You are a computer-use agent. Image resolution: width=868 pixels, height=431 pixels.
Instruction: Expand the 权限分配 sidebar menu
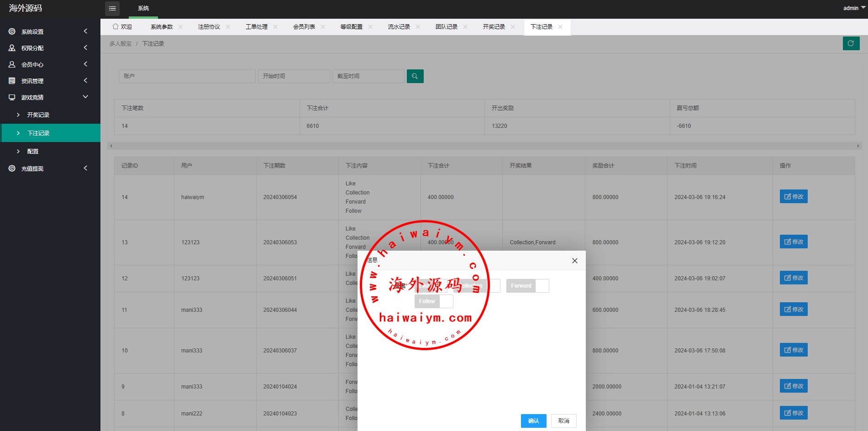50,48
